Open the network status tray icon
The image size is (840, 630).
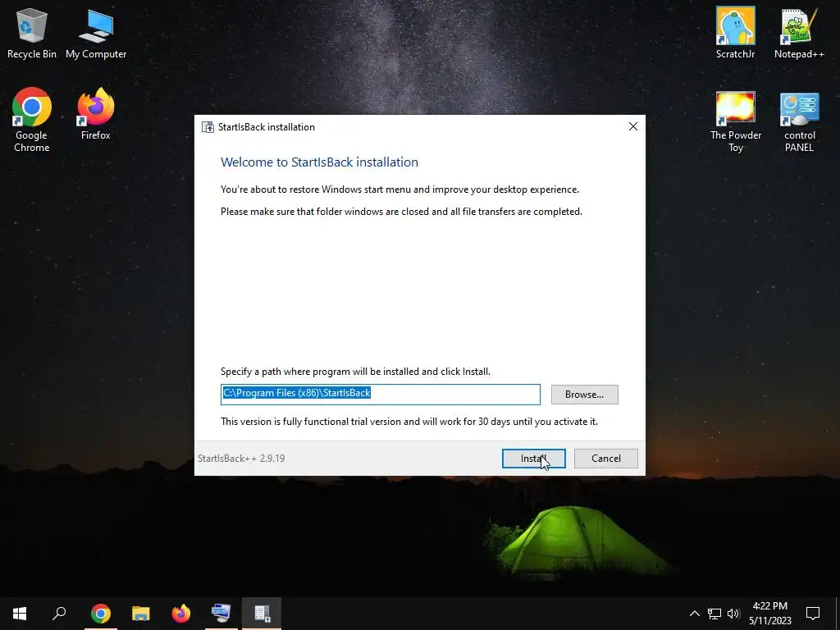point(714,614)
